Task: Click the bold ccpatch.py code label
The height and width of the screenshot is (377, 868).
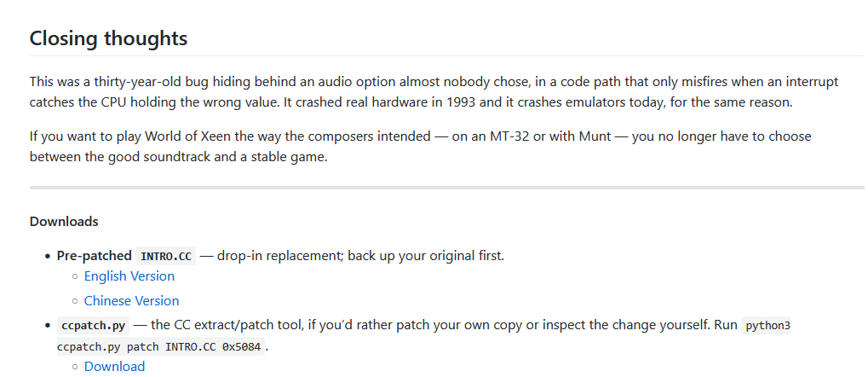Action: (93, 326)
